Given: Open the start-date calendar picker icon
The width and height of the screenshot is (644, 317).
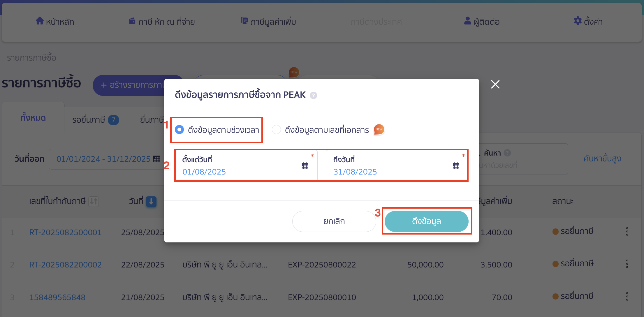Looking at the screenshot, I should (x=305, y=166).
